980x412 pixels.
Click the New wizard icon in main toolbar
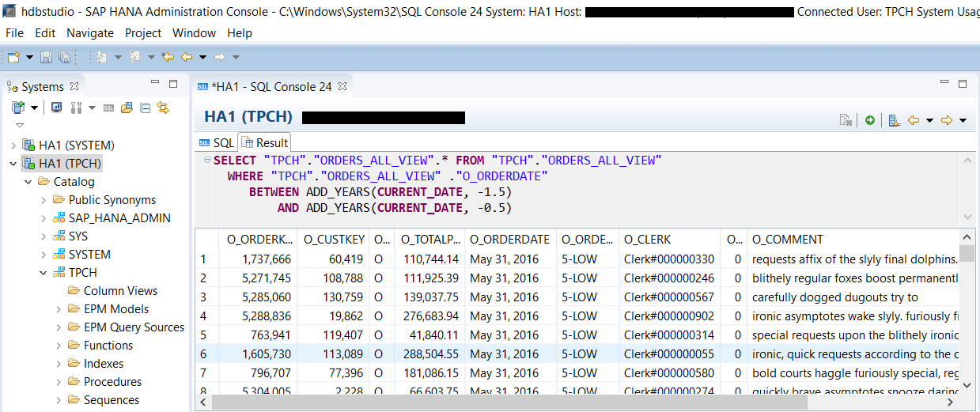pos(14,57)
